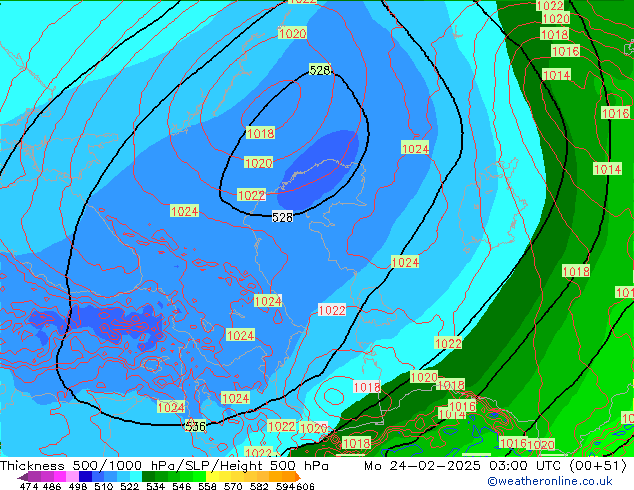Screen dimensions: 634x490
Task: Pick the darkest green legend swatch above 534
Action: pyautogui.click(x=148, y=477)
